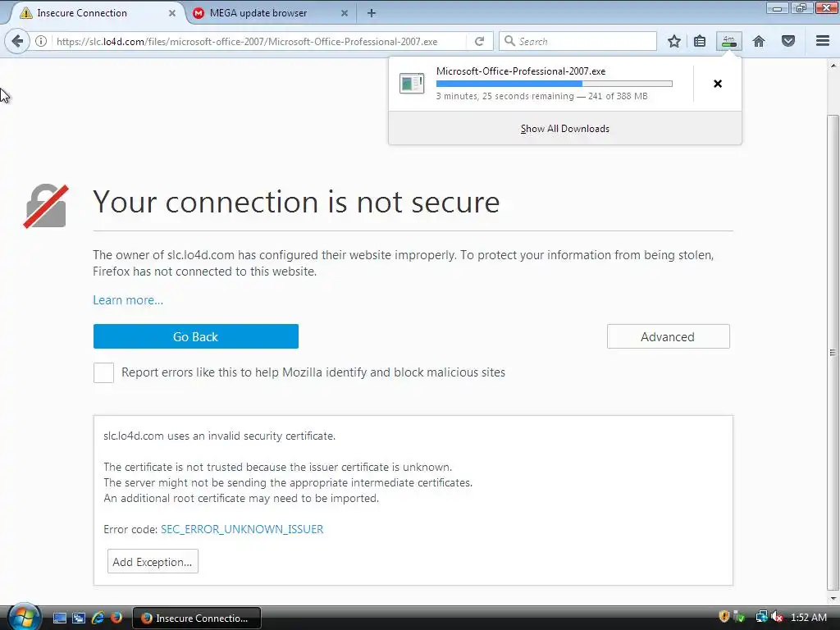Toggle the downloads toolbar button
Screen dimensions: 840x630
pos(729,41)
